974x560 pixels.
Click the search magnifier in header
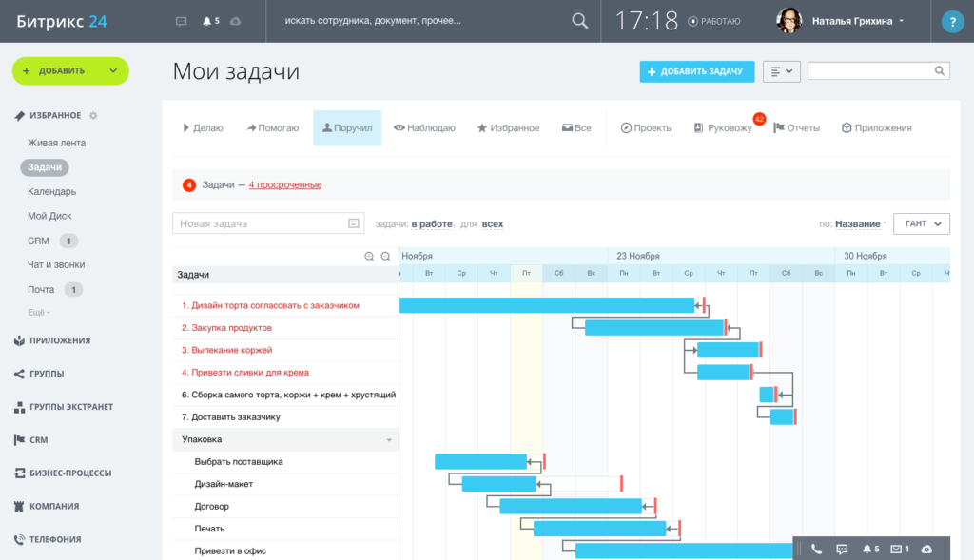[x=579, y=21]
